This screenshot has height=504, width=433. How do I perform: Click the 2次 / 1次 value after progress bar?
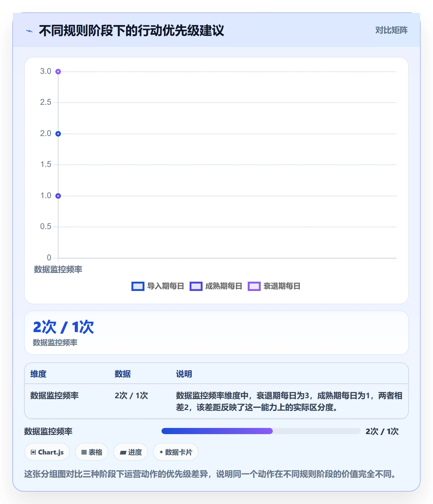tap(382, 431)
